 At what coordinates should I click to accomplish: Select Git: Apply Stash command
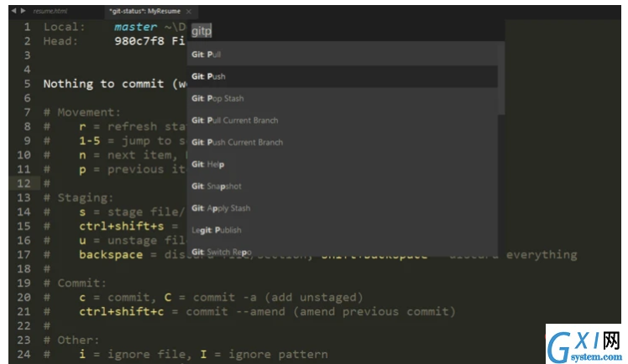(x=343, y=208)
